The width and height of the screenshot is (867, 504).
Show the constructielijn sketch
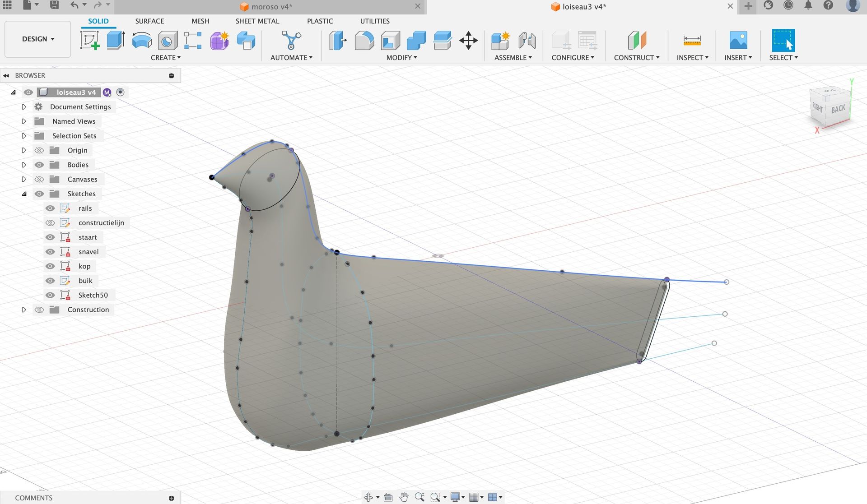click(x=50, y=223)
